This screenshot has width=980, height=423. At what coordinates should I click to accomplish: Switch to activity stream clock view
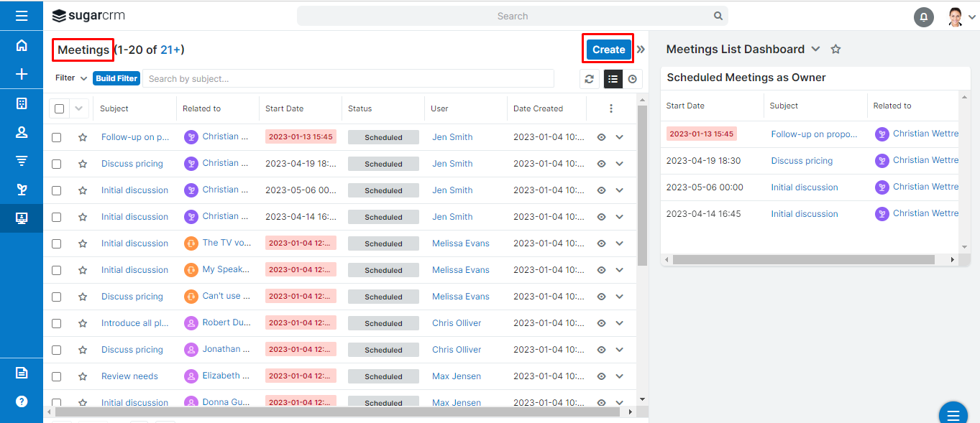pos(633,79)
